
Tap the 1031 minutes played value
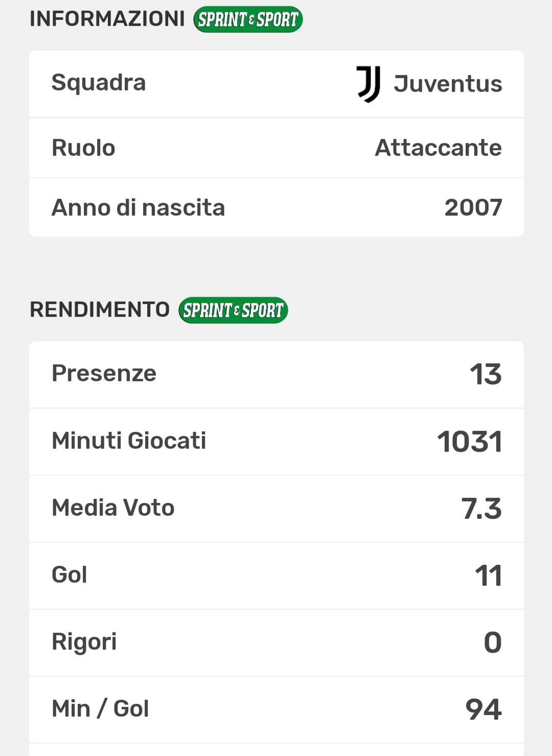click(469, 442)
